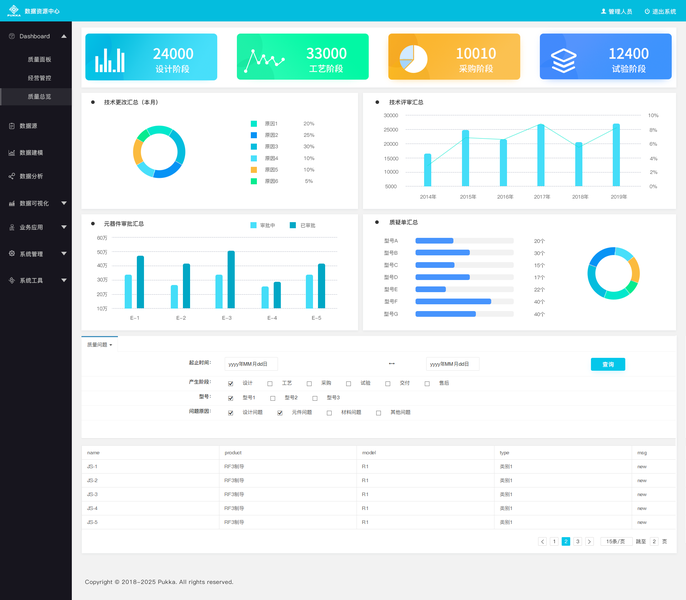
Task: Check the 采购 stage checkbox
Action: click(x=309, y=383)
